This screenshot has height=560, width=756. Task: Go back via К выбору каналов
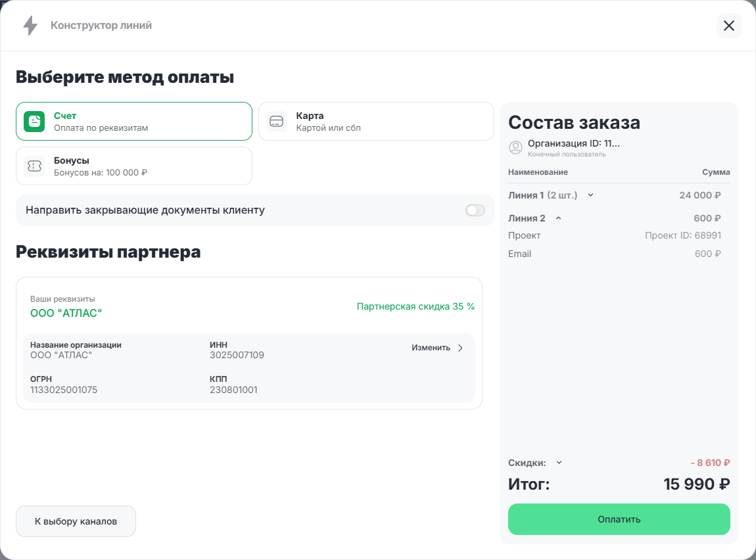pyautogui.click(x=76, y=521)
